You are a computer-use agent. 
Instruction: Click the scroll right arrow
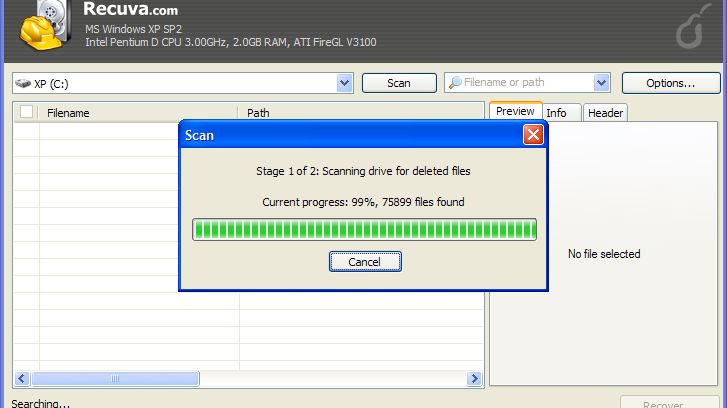[474, 378]
